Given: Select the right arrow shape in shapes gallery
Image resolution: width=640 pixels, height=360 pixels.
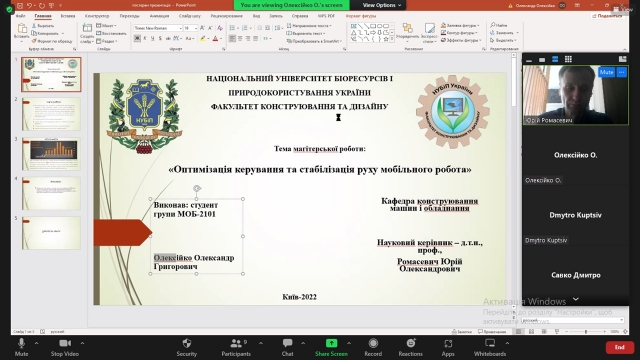Looking at the screenshot, I should [x=373, y=33].
